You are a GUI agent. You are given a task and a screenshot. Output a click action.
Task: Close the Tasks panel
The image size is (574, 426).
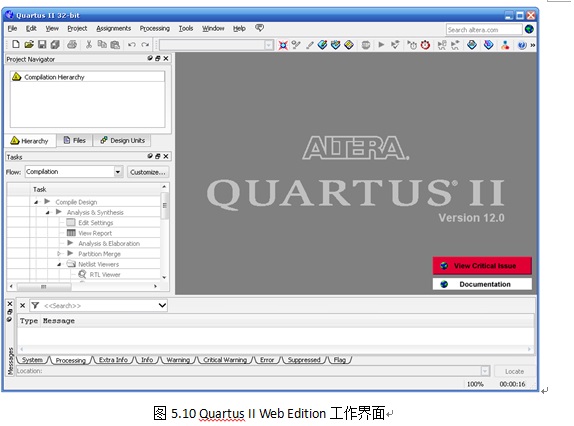166,156
